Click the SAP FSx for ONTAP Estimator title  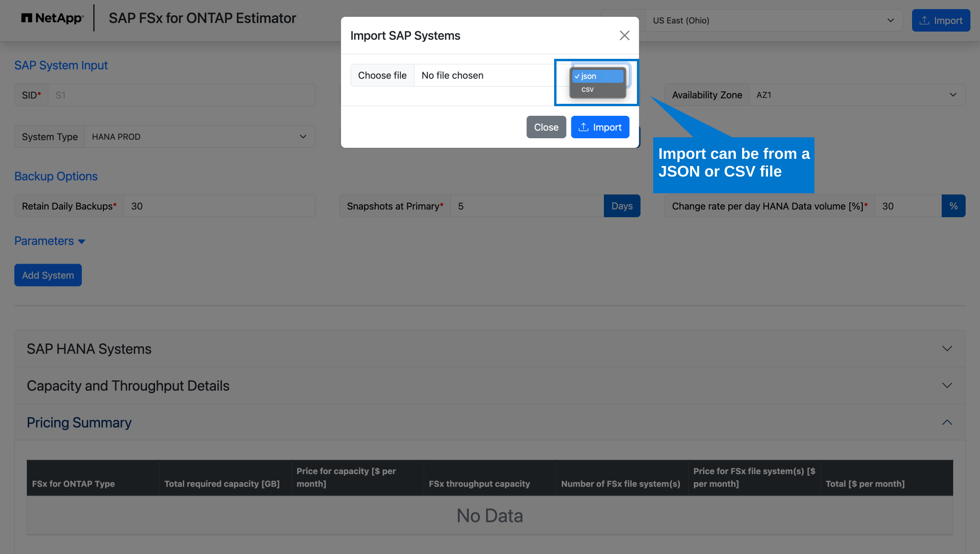[x=202, y=18]
